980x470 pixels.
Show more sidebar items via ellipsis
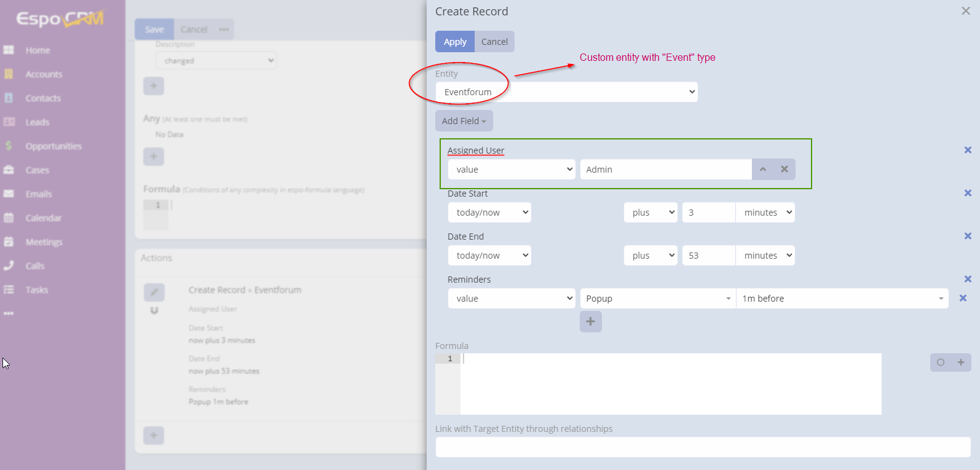(9, 313)
